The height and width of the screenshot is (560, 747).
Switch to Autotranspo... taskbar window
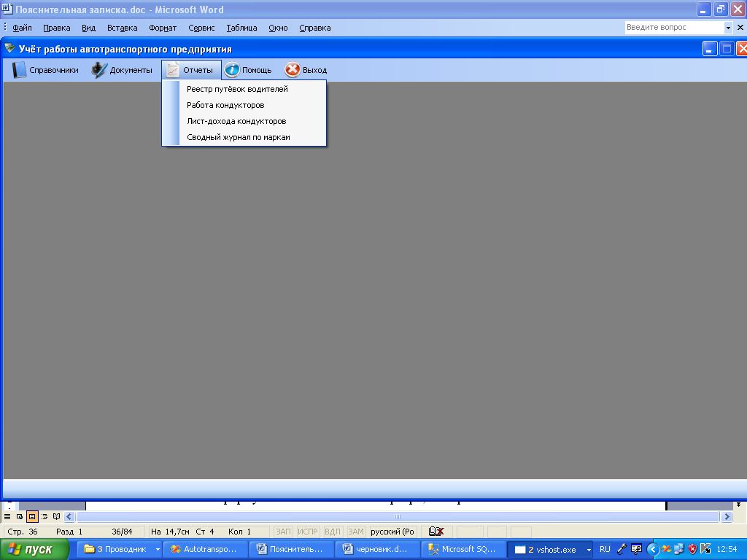[205, 549]
